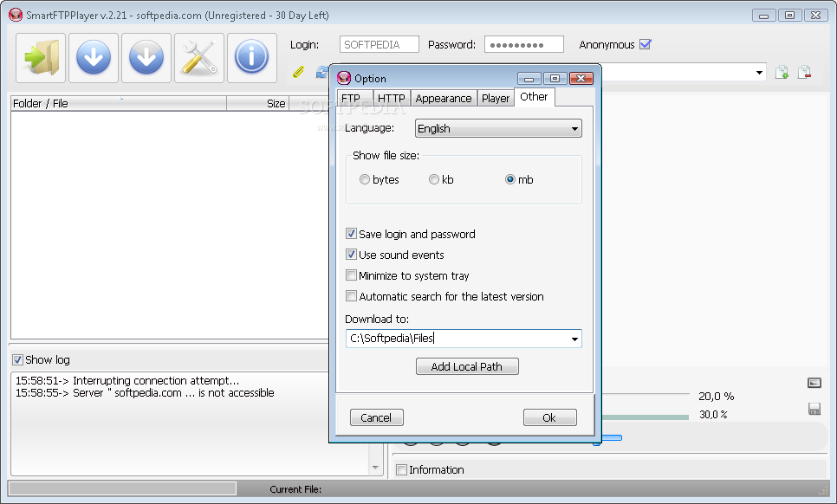Toggle the Show log checkbox
The width and height of the screenshot is (837, 504).
[17, 360]
